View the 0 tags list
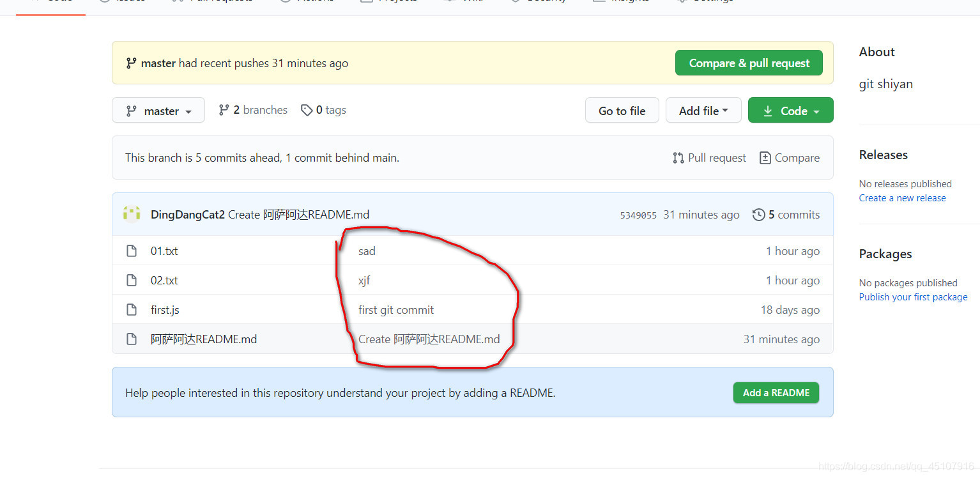This screenshot has width=980, height=478. (323, 110)
